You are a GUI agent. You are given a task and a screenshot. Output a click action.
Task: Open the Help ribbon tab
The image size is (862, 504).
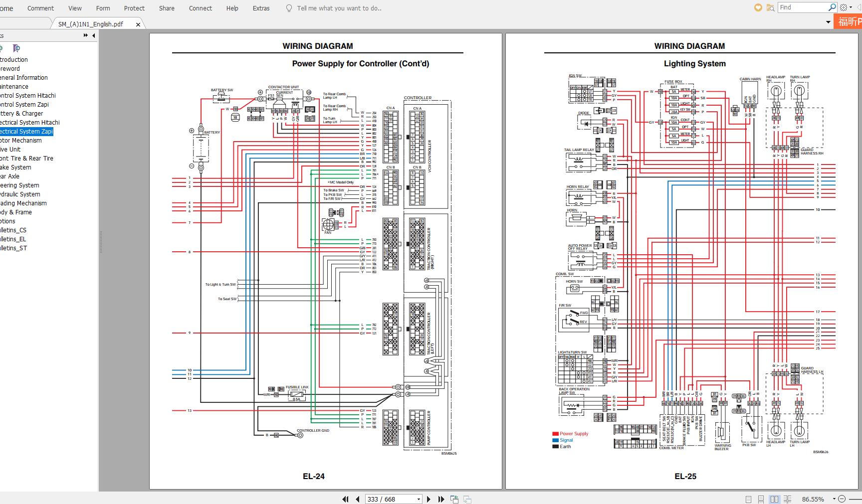(x=232, y=8)
